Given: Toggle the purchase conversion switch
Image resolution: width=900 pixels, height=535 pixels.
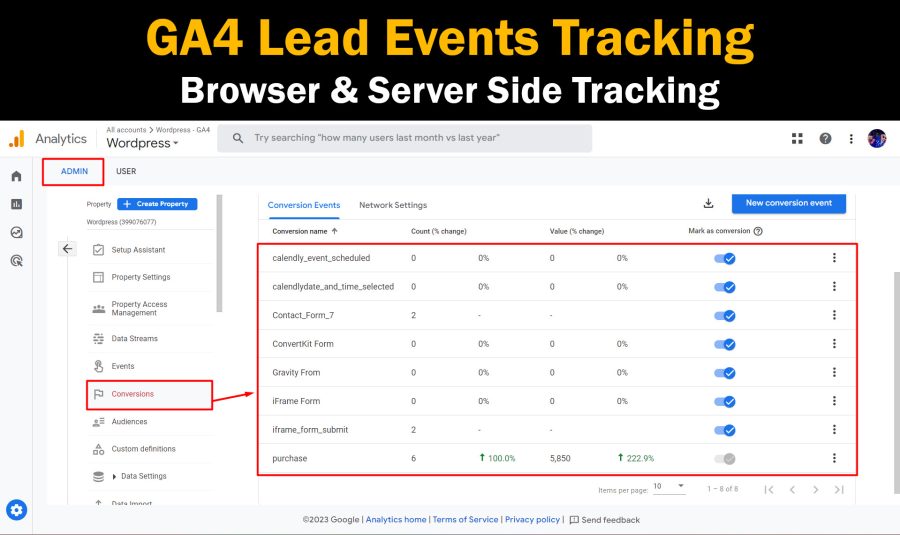Looking at the screenshot, I should 724,459.
